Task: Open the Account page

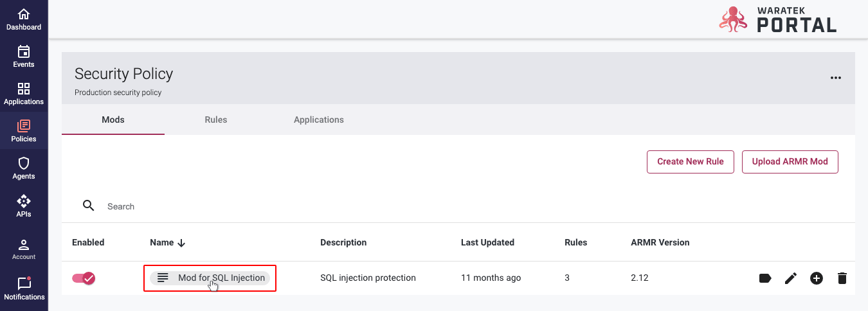Action: 24,249
